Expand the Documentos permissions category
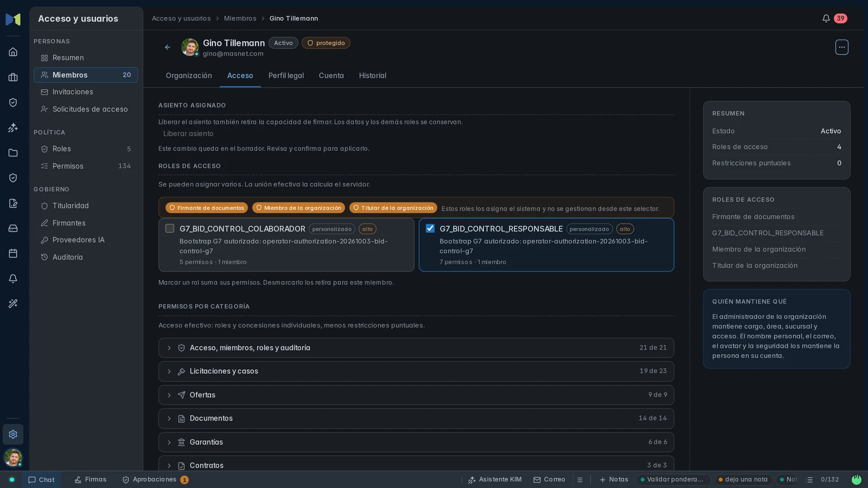 click(416, 419)
